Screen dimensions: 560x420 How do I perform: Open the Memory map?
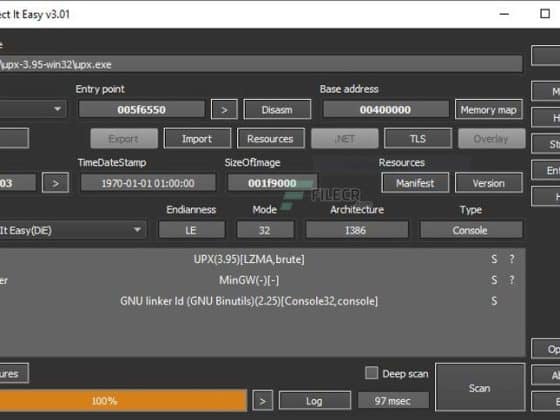coord(489,110)
